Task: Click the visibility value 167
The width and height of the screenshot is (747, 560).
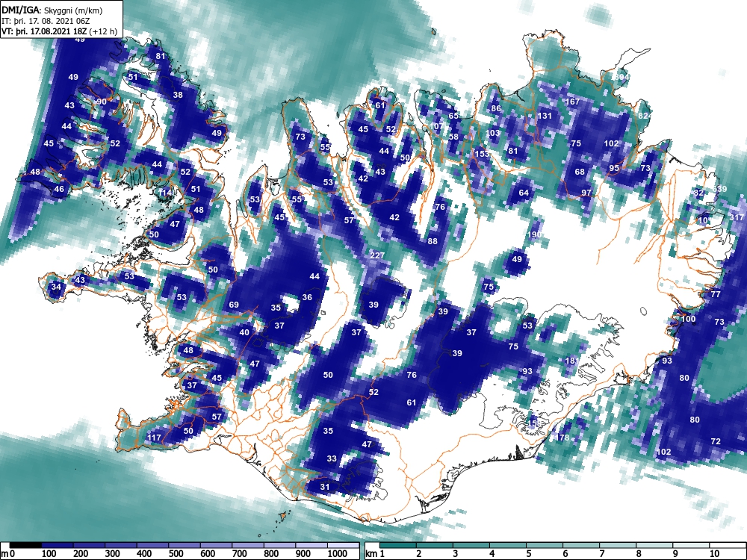Action: pos(572,102)
